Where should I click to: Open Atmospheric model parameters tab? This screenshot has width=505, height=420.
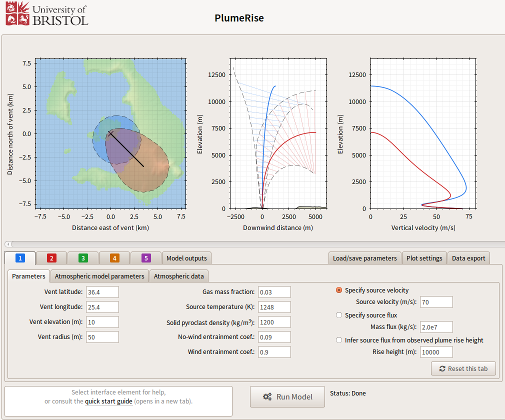tap(99, 276)
